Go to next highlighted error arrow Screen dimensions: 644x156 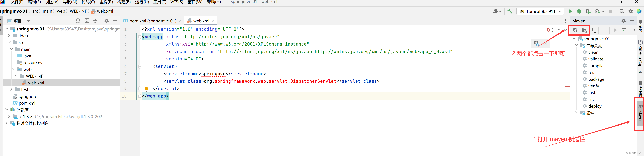tap(566, 30)
